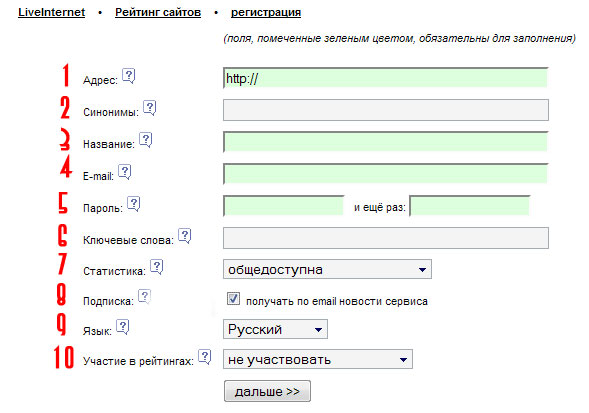
Task: Click the note about green required fields
Action: 399,38
